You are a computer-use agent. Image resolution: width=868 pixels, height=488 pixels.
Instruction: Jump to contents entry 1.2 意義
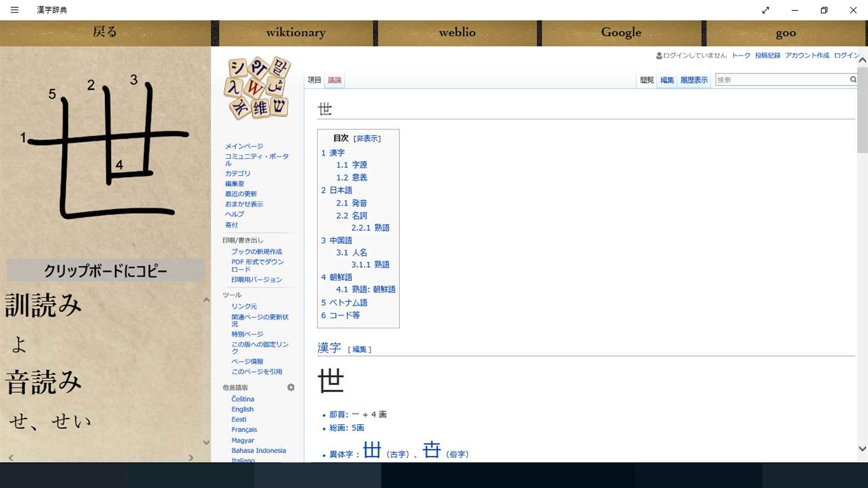351,177
